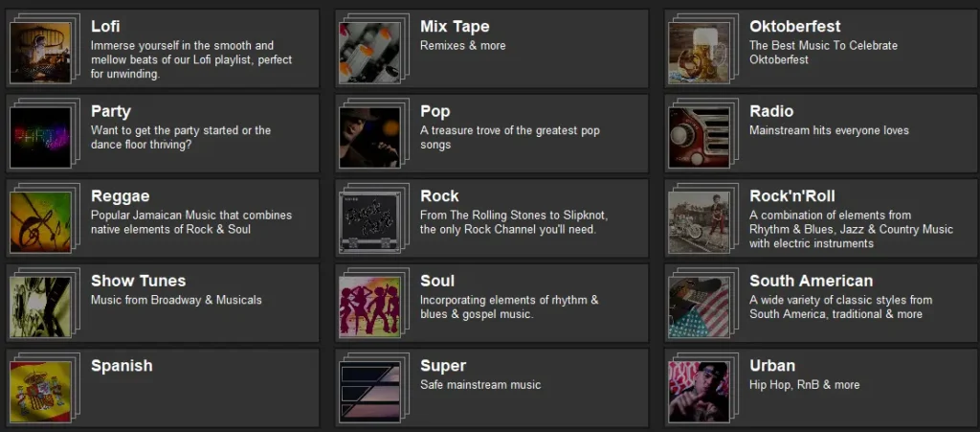Open the Party neon cover thumbnail
The image size is (980, 432).
tap(40, 137)
